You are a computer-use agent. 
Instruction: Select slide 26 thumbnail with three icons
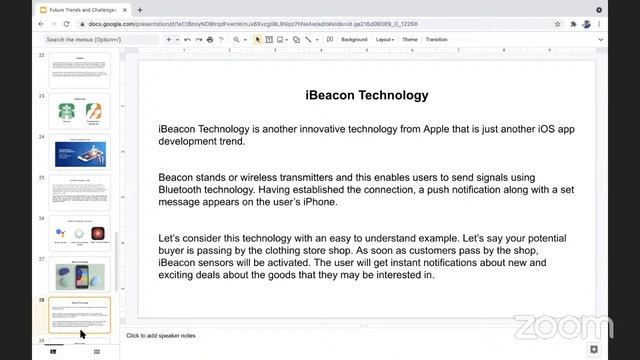pos(80,233)
